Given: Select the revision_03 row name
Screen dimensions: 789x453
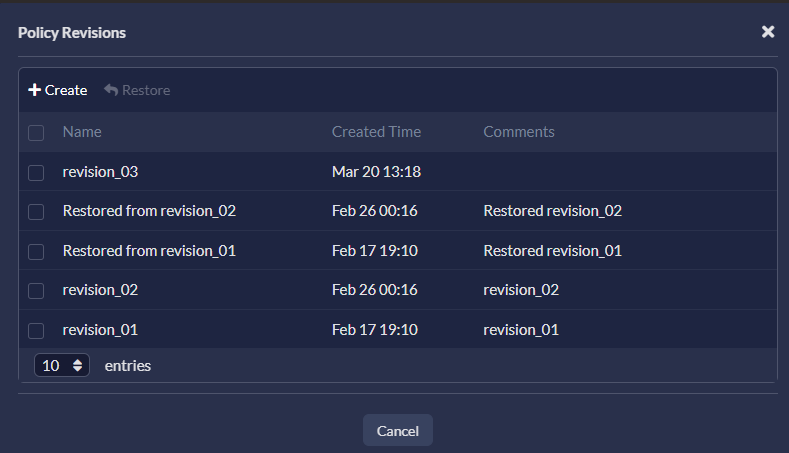Looking at the screenshot, I should 100,172.
